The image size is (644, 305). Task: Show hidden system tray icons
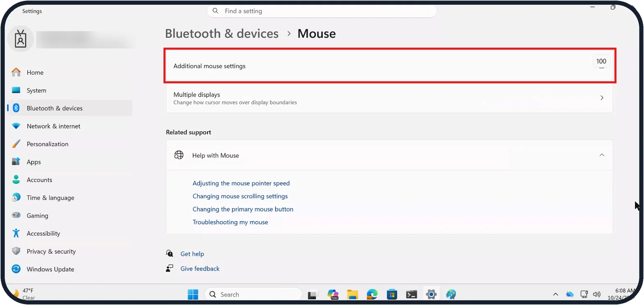(x=556, y=294)
